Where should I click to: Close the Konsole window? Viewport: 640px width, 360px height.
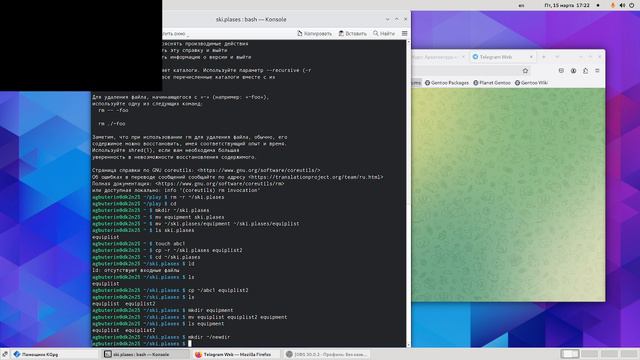click(405, 19)
